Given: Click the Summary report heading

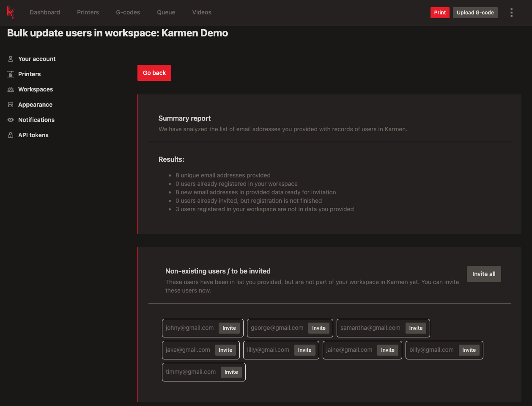Looking at the screenshot, I should (x=184, y=118).
